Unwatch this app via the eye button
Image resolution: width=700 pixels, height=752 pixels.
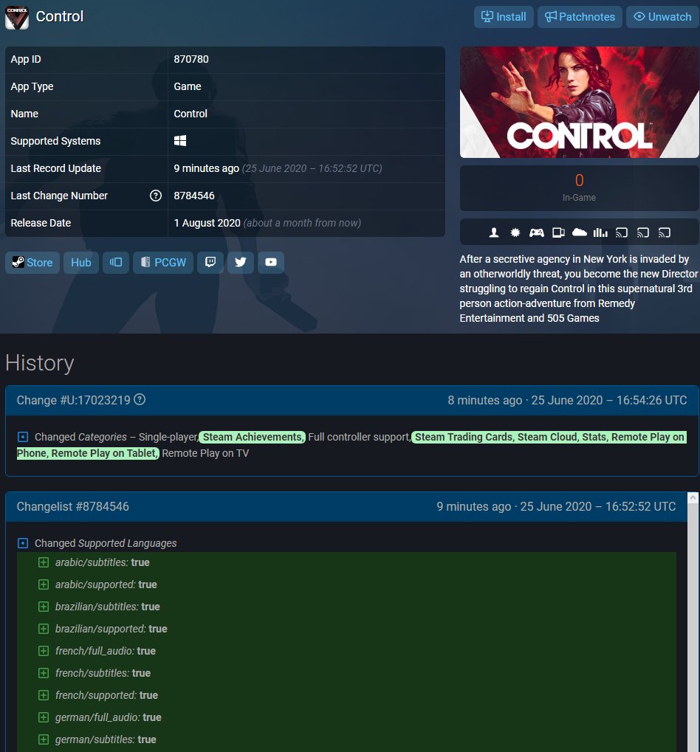click(662, 17)
